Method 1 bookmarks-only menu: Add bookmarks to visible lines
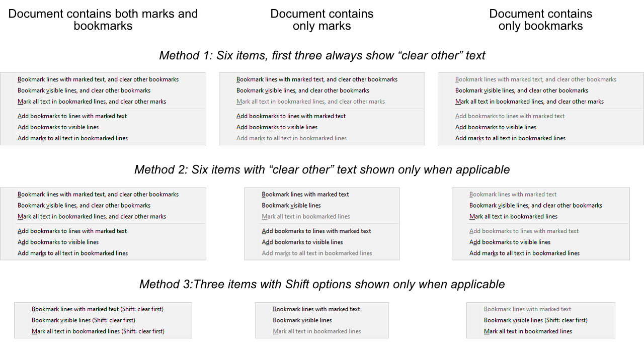The height and width of the screenshot is (354, 644). (x=541, y=127)
